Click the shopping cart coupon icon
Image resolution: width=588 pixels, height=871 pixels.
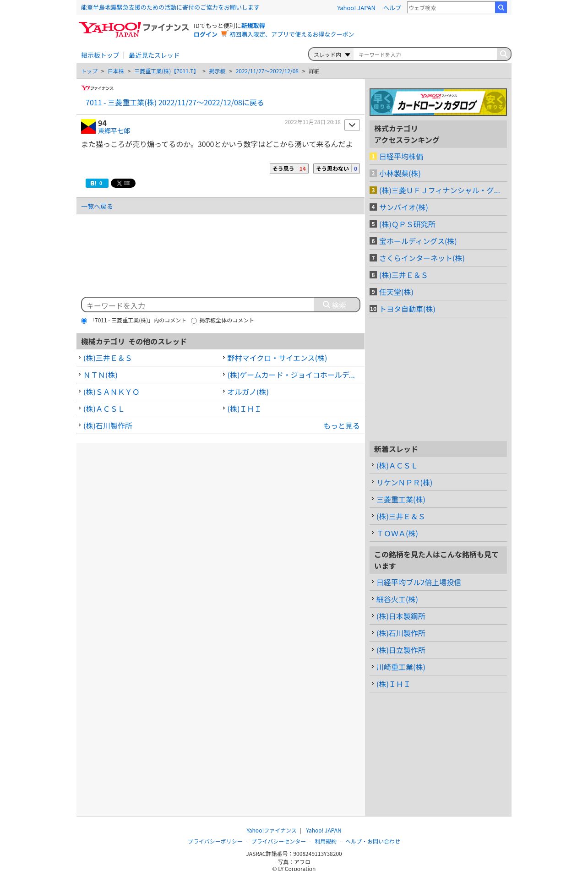[x=224, y=34]
